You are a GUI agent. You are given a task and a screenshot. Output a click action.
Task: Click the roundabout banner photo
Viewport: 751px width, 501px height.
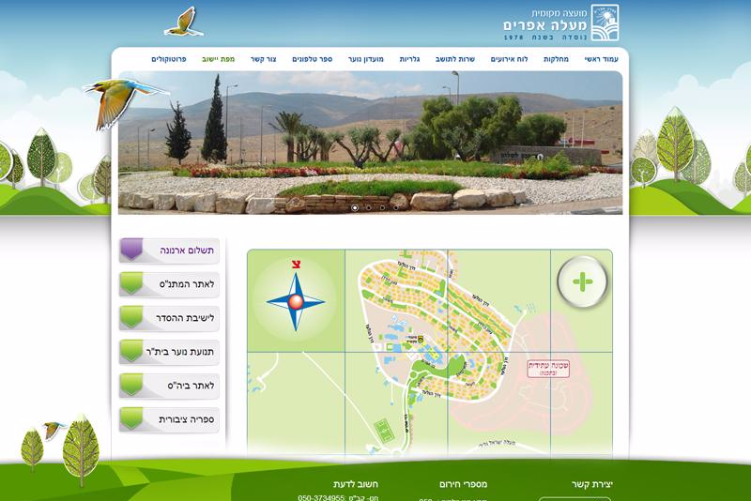pyautogui.click(x=370, y=142)
